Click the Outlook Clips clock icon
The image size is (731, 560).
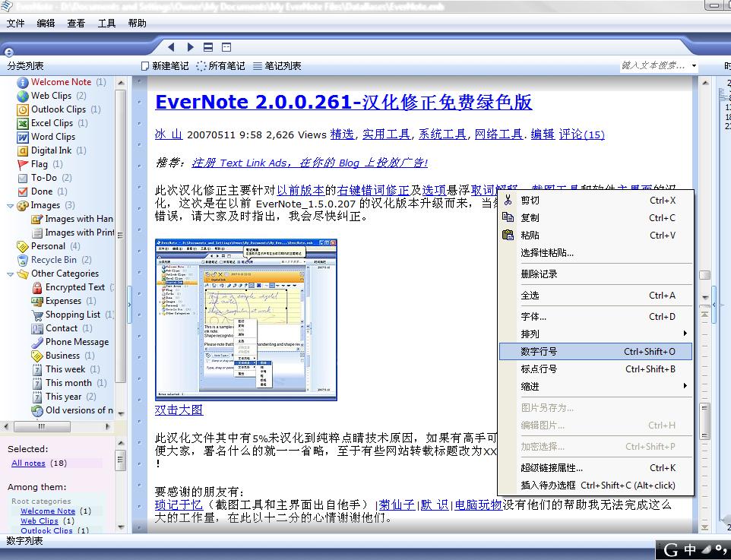click(23, 110)
